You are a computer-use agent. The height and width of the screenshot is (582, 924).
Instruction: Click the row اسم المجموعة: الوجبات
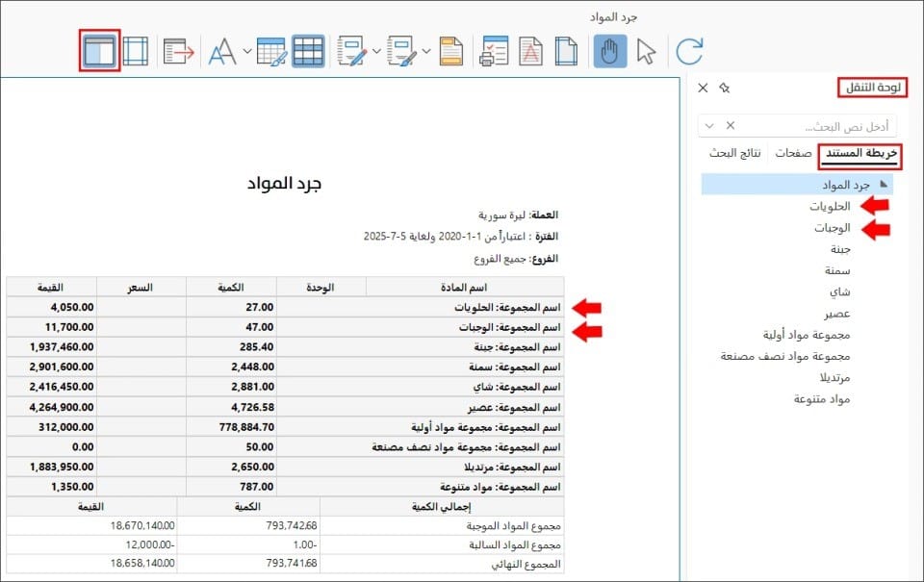pos(285,327)
